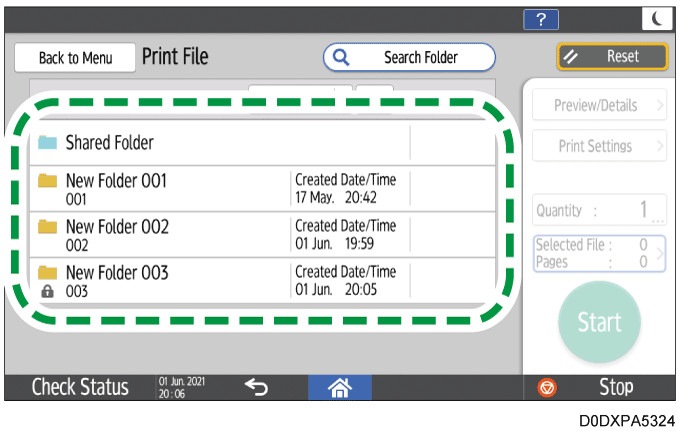This screenshot has width=679, height=431.
Task: Expand Preview/Details panel
Action: (x=598, y=103)
